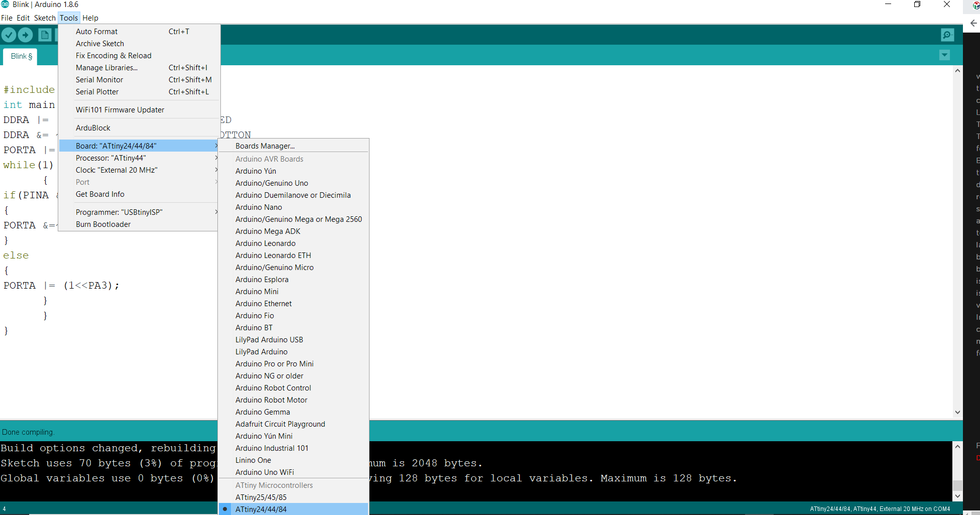This screenshot has height=515, width=980.
Task: Open the Serial Monitor menu entry
Action: click(x=139, y=79)
